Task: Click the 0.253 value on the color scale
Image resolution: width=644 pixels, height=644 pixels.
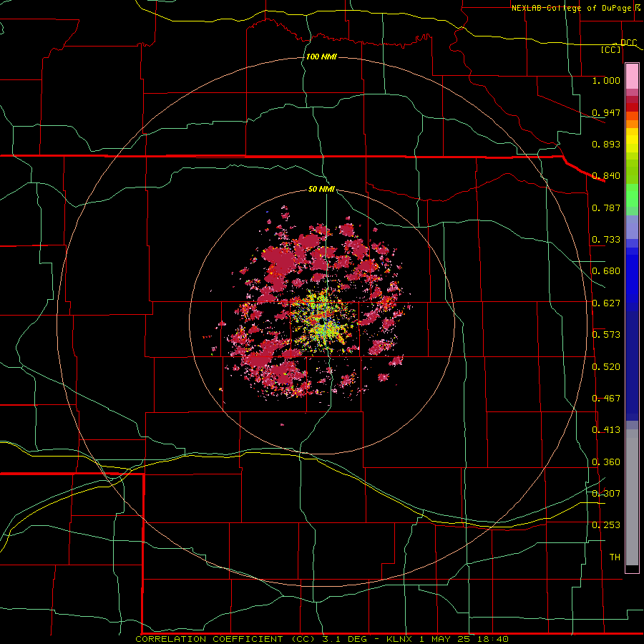Action: 606,525
